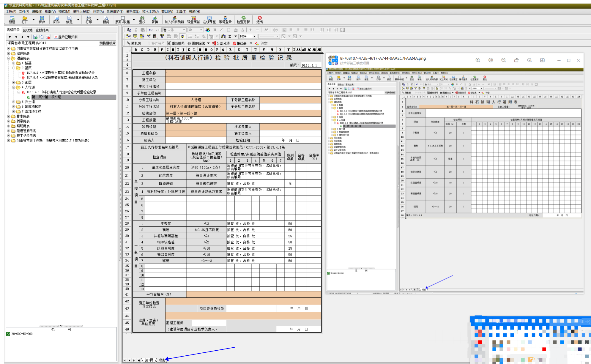This screenshot has height=364, width=591.
Task: Click the NO重新编号 renumber tool
Action: 176,43
